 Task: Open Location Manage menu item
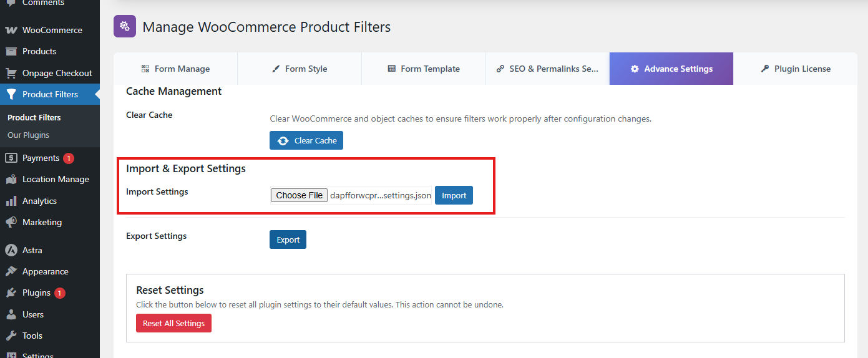click(50, 179)
